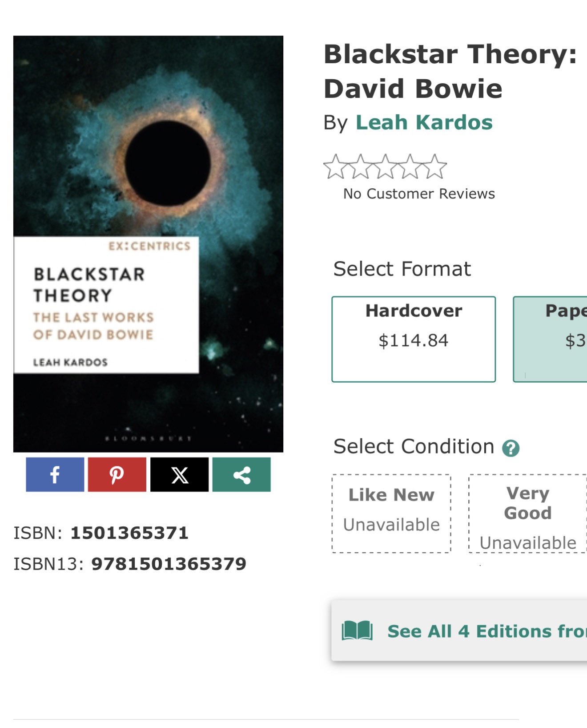Click the Blackstar Theory book cover
This screenshot has height=728, width=587.
148,244
